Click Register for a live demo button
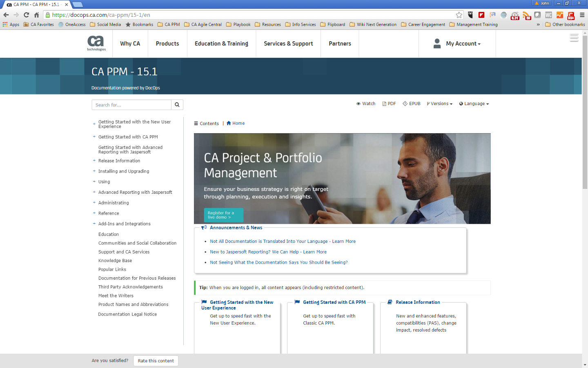Image resolution: width=588 pixels, height=368 pixels. tap(223, 215)
